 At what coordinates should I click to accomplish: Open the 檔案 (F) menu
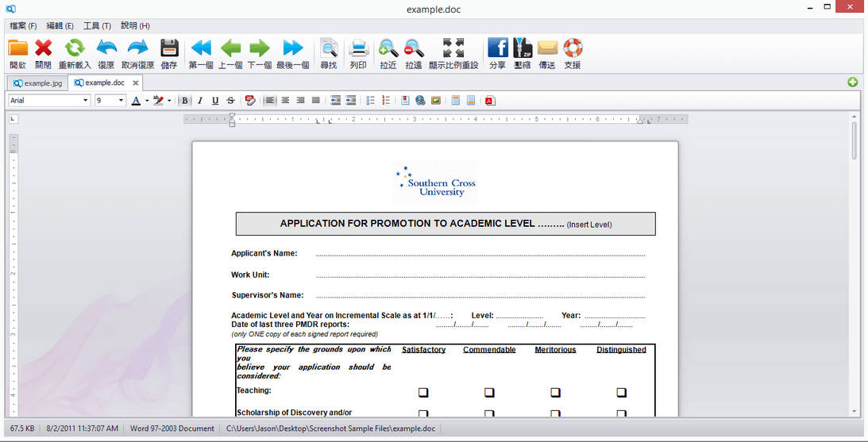(x=23, y=26)
